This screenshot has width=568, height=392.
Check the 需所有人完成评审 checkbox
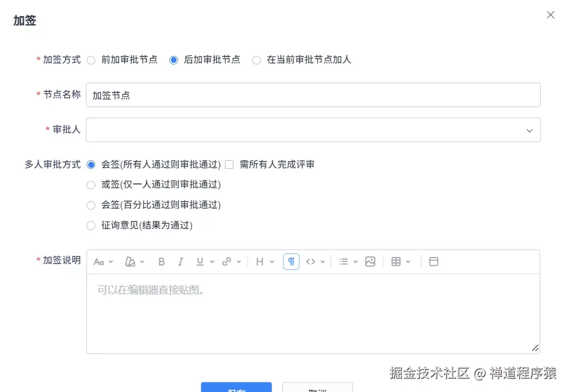tap(229, 165)
